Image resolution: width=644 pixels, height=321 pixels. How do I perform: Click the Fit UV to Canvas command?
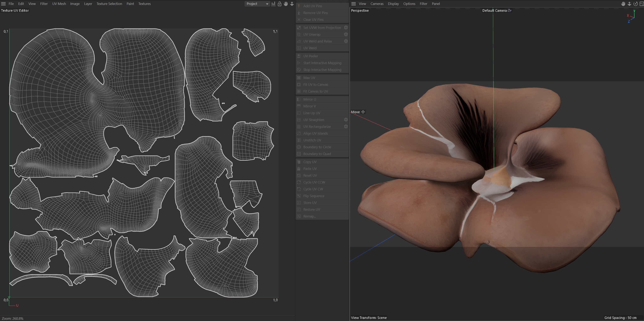pos(316,85)
